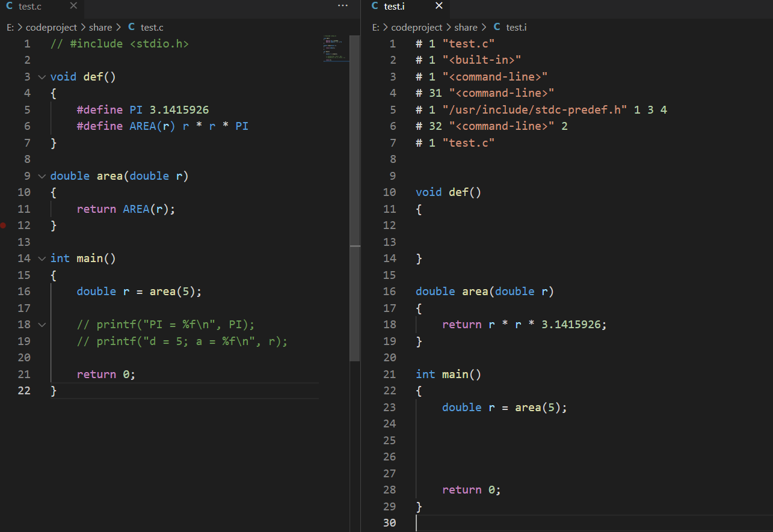The height and width of the screenshot is (532, 773).
Task: Click '// #include <stdio.h>' comment
Action: click(120, 44)
